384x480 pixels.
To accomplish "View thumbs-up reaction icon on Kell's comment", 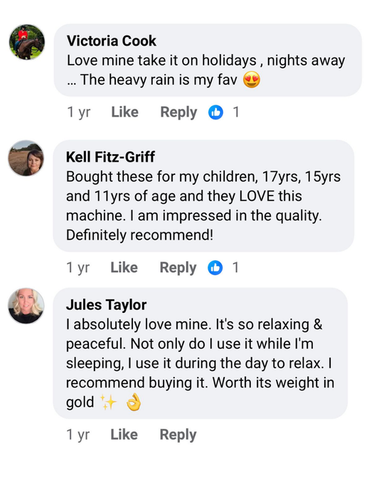I will 215,268.
